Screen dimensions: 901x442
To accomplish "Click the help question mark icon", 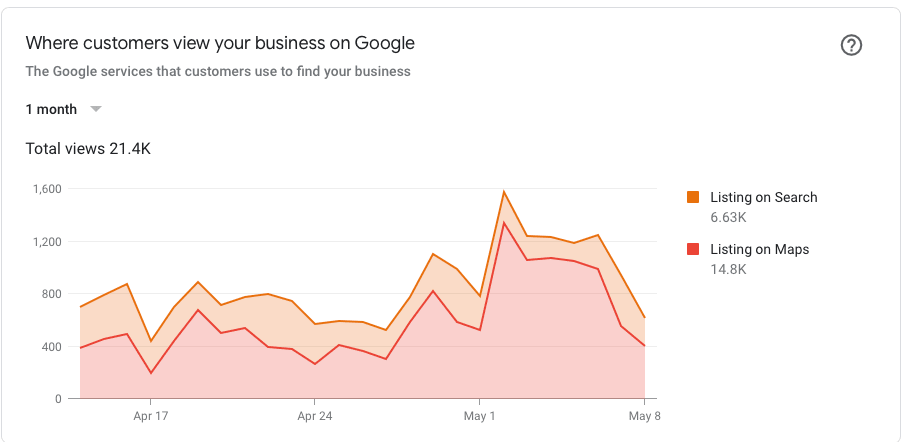I will pos(851,45).
